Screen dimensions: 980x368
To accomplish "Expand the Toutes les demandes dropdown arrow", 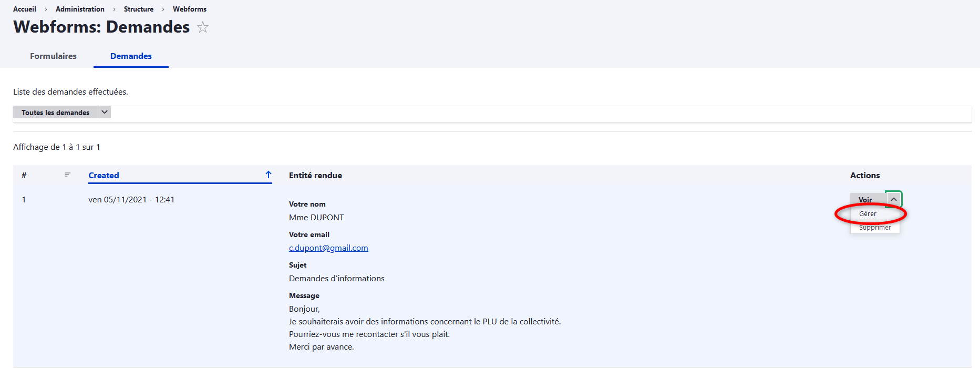I will point(105,112).
